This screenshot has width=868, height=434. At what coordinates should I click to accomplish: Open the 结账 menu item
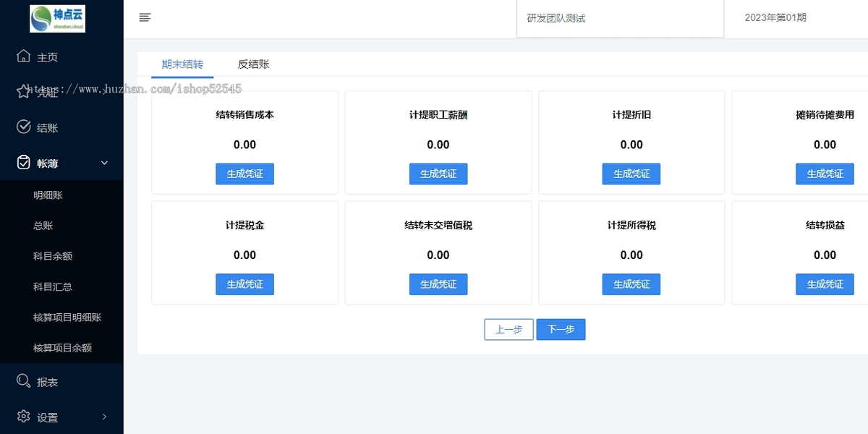pos(47,128)
